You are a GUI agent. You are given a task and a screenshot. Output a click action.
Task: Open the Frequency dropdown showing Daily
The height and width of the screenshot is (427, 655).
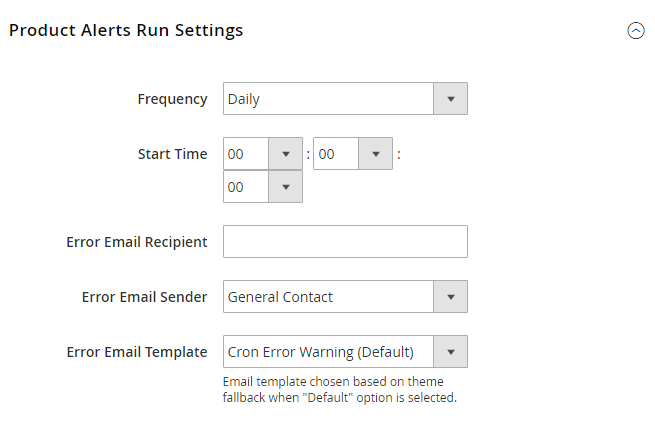(x=345, y=99)
